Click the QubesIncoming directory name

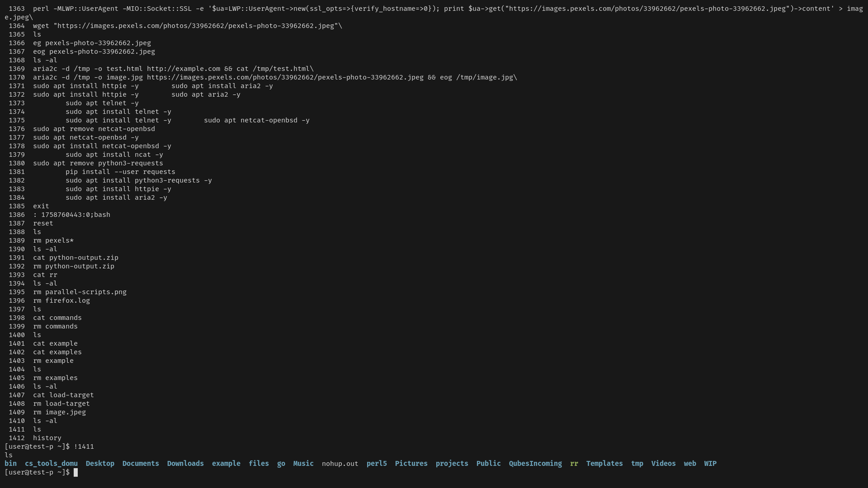coord(535,463)
